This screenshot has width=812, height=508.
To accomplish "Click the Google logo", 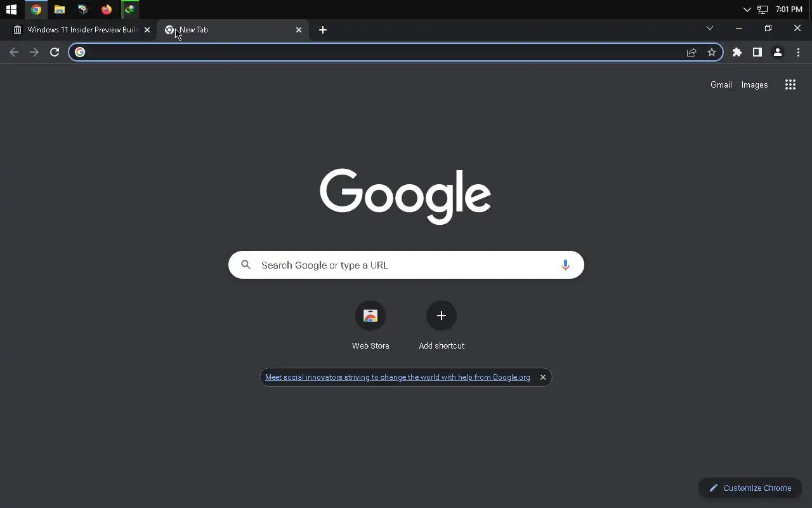I will (x=405, y=196).
